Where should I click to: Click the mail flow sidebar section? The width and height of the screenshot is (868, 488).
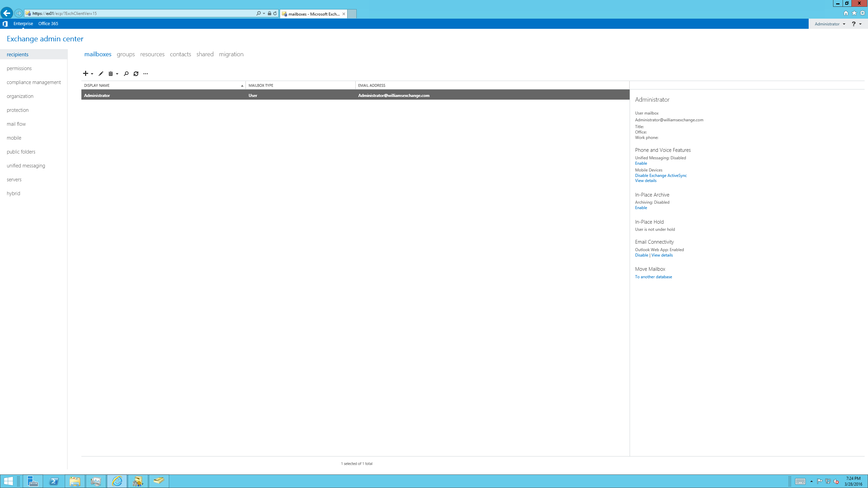click(16, 123)
